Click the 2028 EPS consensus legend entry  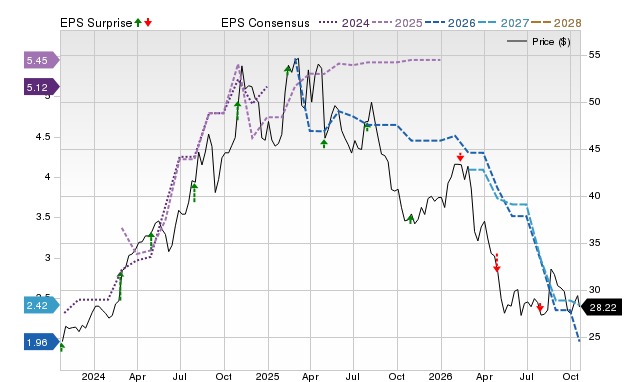point(556,23)
